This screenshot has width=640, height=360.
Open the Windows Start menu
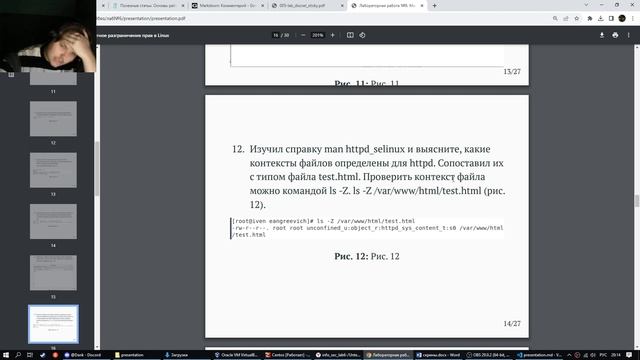click(6, 355)
